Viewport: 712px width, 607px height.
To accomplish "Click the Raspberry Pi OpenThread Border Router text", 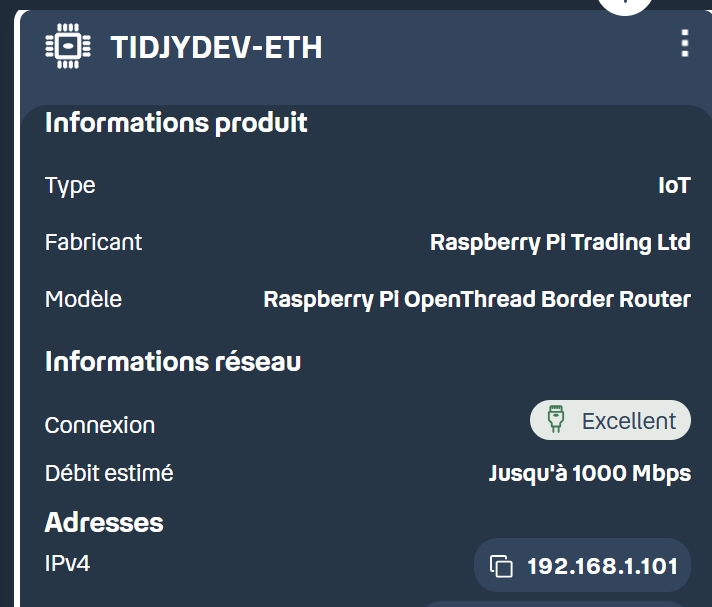I will click(477, 299).
